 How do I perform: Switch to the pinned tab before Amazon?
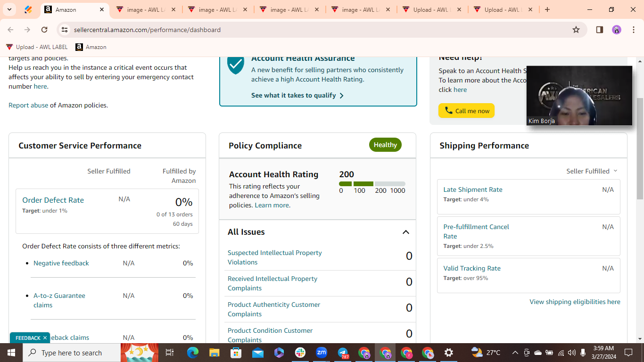(x=28, y=9)
